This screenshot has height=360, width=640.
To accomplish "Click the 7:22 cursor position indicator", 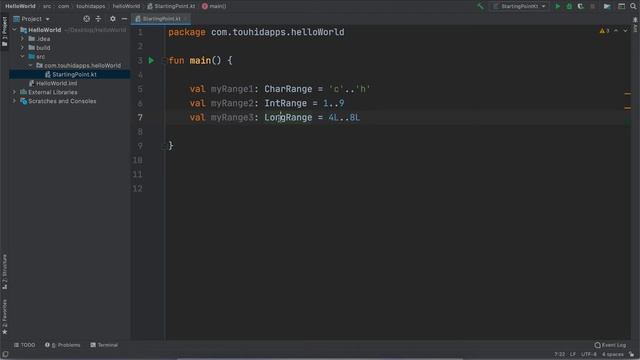I will tap(560, 354).
